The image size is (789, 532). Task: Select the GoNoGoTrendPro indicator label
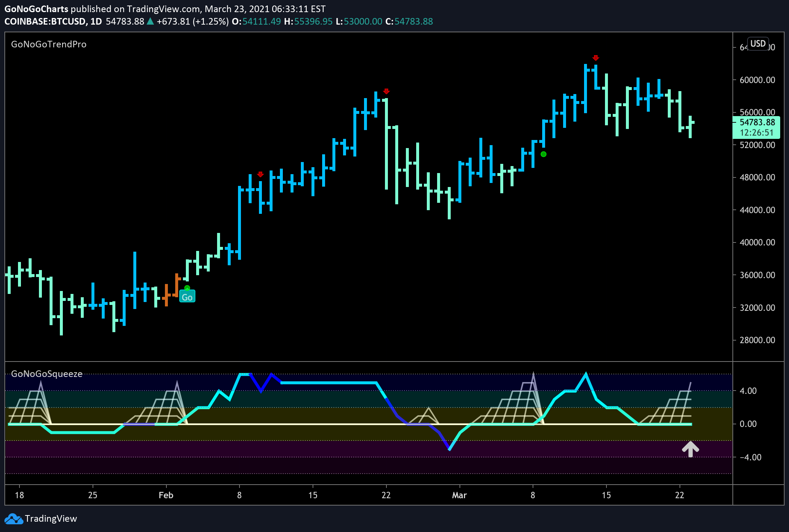click(x=49, y=44)
